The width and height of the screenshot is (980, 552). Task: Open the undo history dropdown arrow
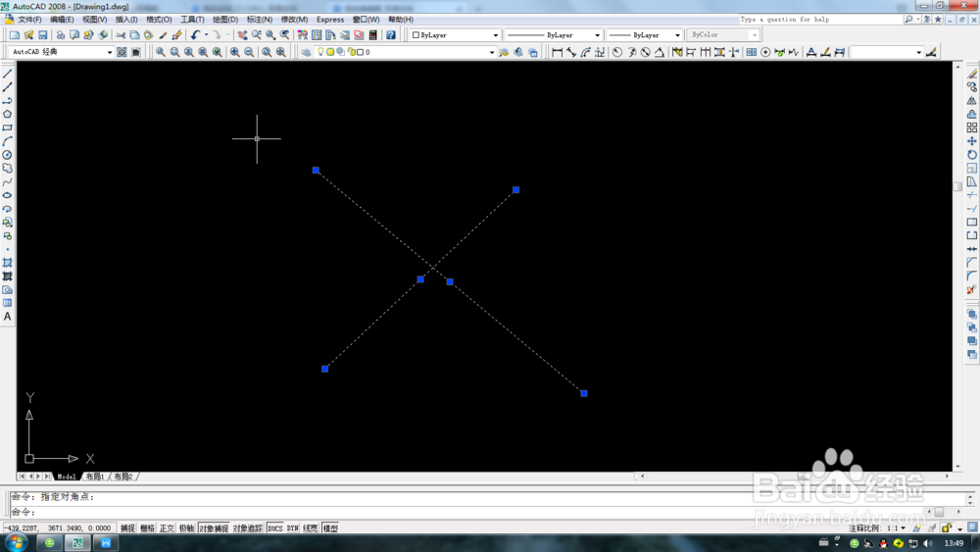206,35
